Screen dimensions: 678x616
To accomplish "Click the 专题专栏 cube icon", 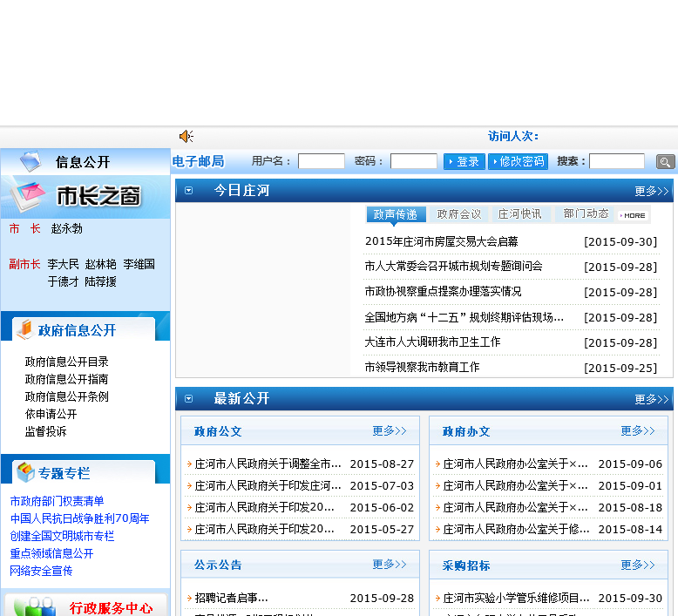I will (x=25, y=472).
